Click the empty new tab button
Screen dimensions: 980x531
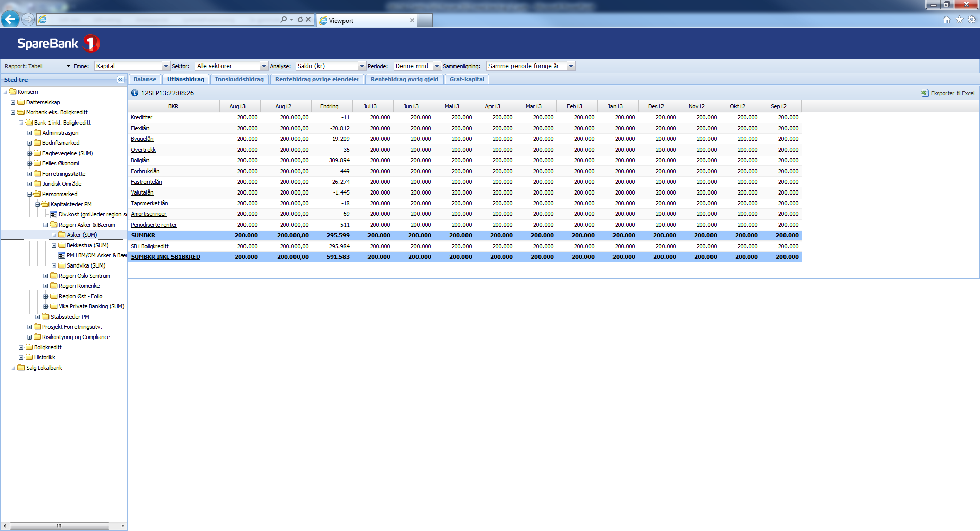coord(425,20)
